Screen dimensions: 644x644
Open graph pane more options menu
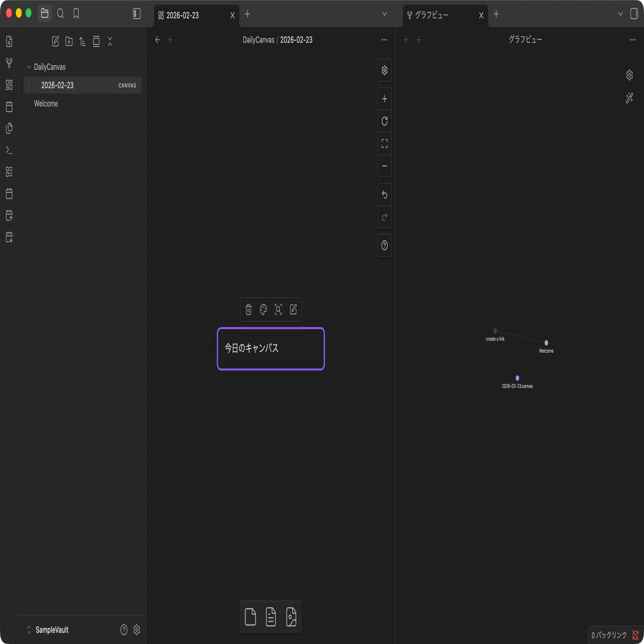point(633,40)
